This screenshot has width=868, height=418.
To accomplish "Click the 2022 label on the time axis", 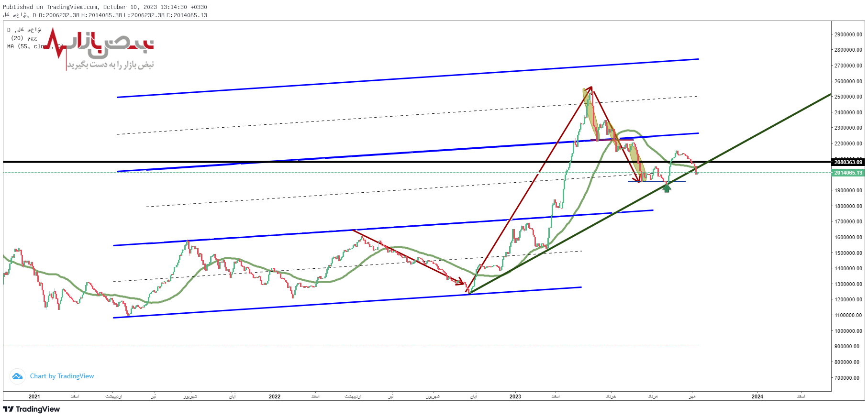I will tap(275, 396).
